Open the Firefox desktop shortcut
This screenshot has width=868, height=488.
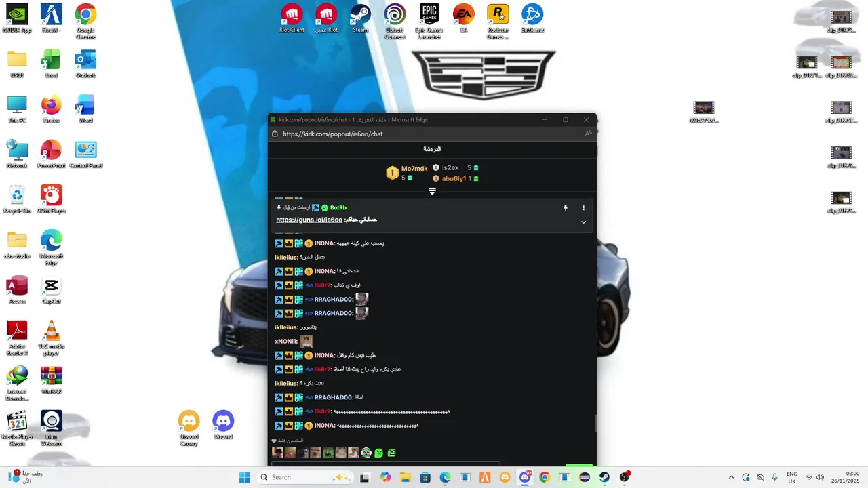(x=51, y=109)
